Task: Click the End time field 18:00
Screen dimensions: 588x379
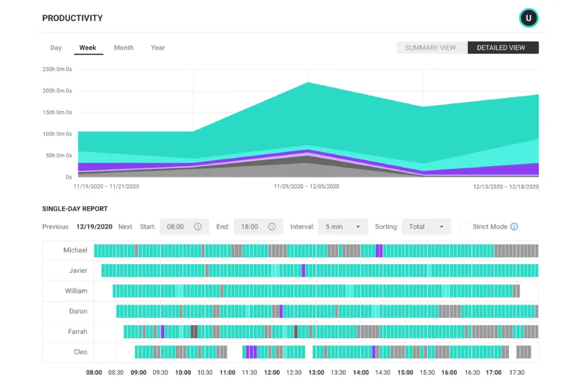Action: pyautogui.click(x=249, y=227)
